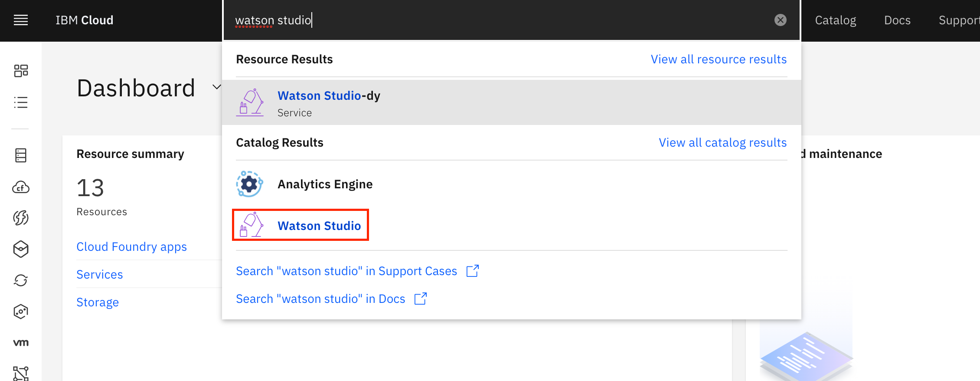The height and width of the screenshot is (381, 980).
Task: Click external link icon beside Support Cases
Action: click(472, 271)
